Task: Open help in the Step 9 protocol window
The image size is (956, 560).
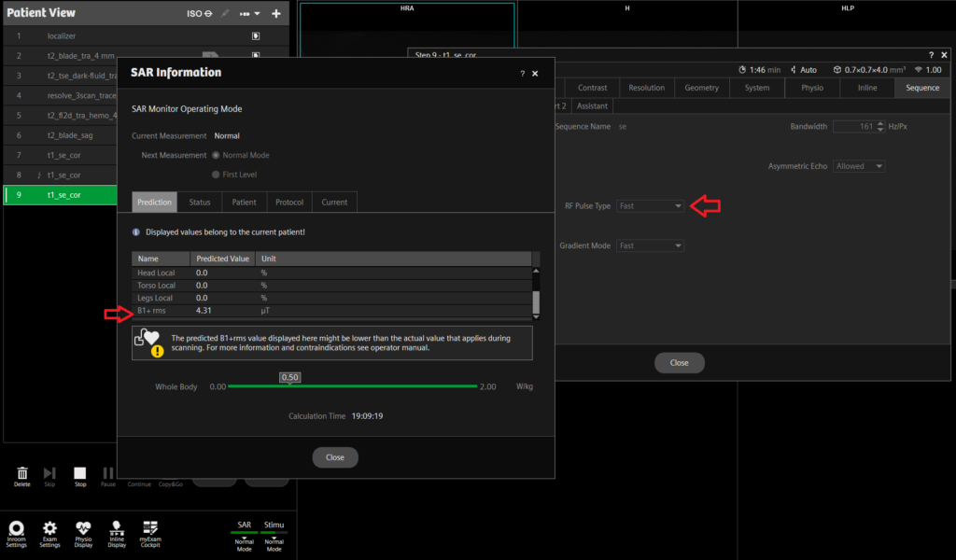Action: click(931, 55)
